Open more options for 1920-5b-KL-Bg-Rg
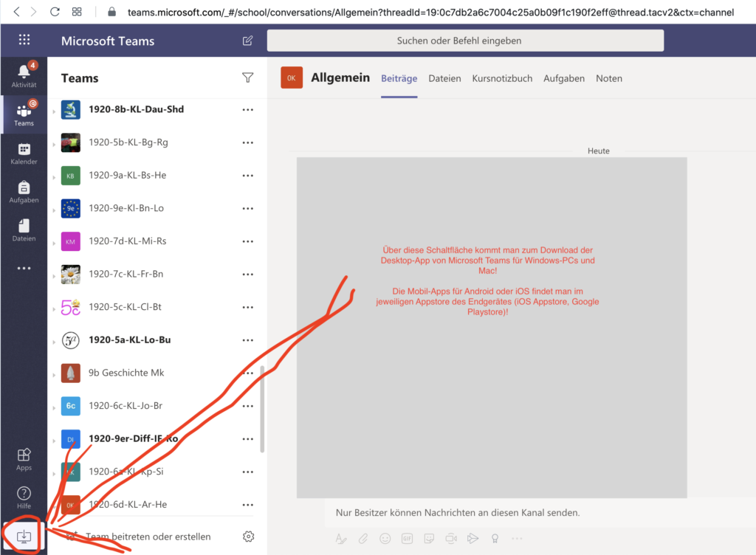Screen dimensions: 756x555 pyautogui.click(x=248, y=142)
